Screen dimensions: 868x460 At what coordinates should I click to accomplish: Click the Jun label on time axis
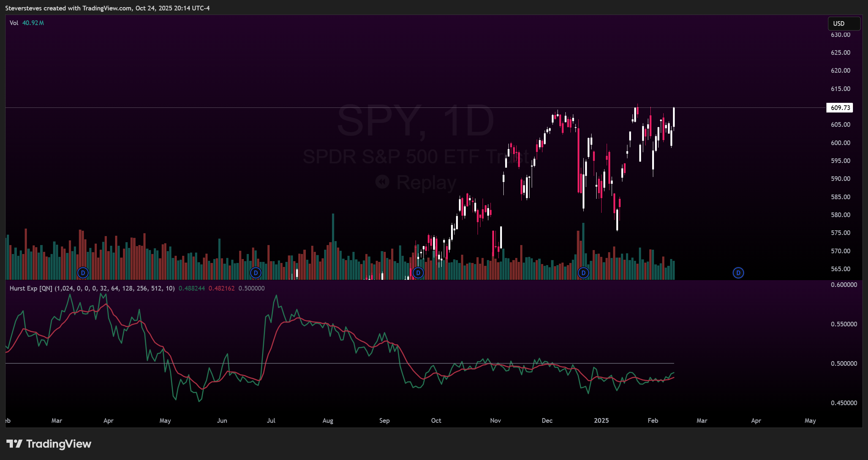point(222,421)
